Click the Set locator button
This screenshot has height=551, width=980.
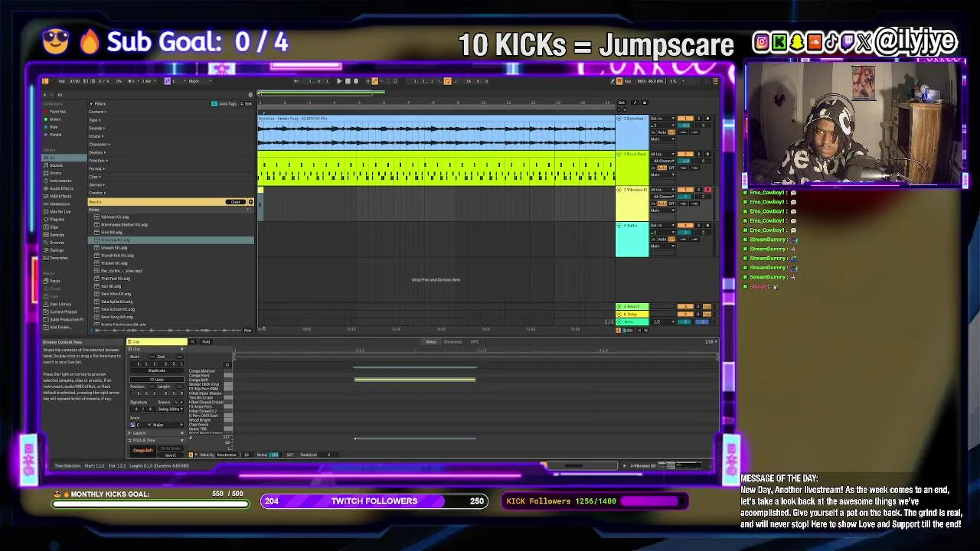pyautogui.click(x=622, y=103)
